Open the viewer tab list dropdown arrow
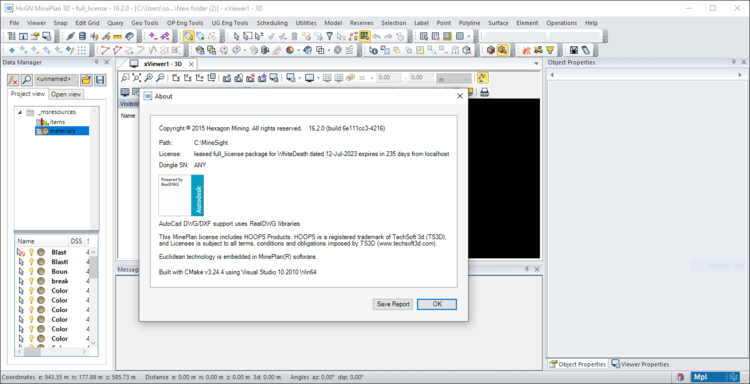This screenshot has width=750, height=384. pos(537,64)
